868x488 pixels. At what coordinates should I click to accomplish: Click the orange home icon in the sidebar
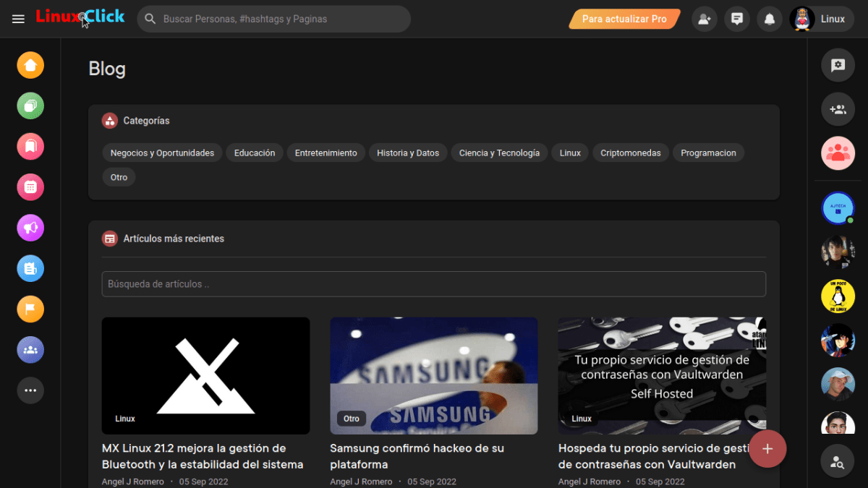point(30,65)
